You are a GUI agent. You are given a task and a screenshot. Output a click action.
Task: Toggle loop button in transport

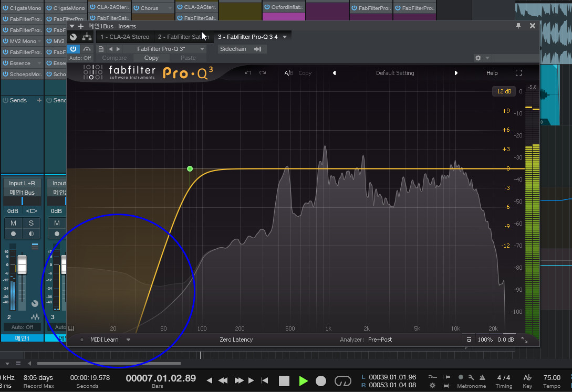click(x=342, y=381)
